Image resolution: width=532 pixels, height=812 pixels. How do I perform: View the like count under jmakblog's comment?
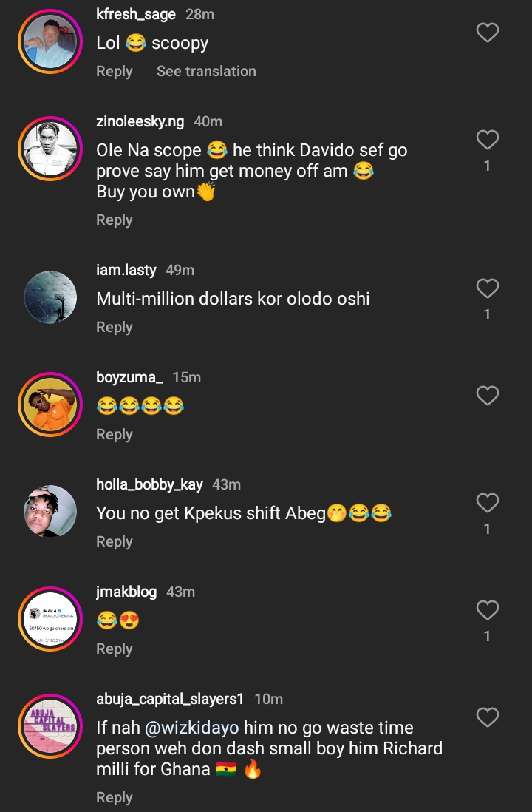coord(487,636)
